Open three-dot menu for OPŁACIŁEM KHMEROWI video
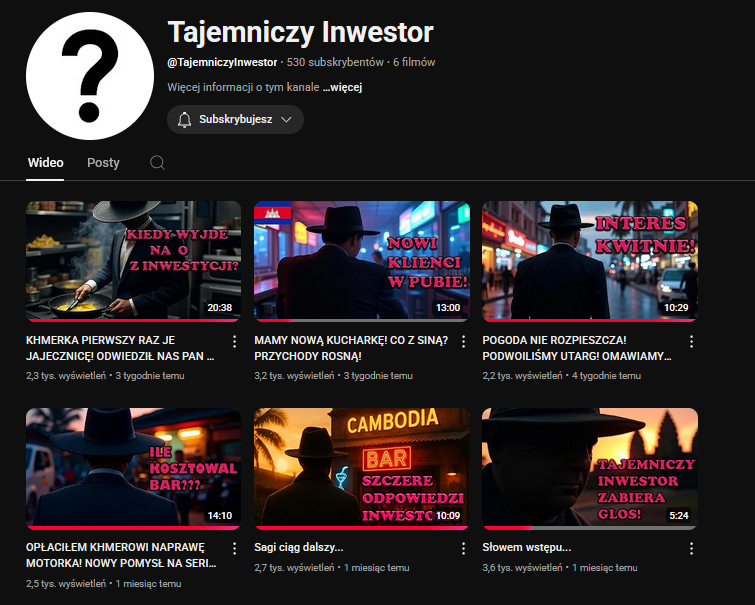This screenshot has height=605, width=755. 234,548
